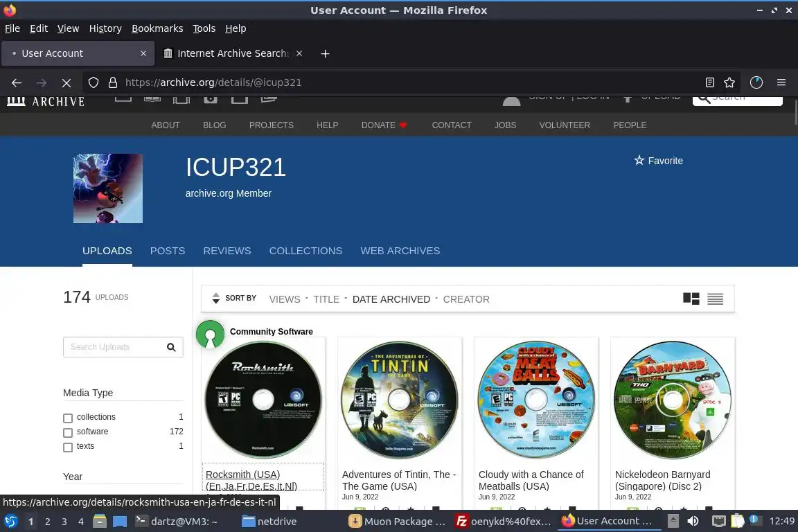
Task: Click the sort direction arrows icon
Action: pos(216,299)
